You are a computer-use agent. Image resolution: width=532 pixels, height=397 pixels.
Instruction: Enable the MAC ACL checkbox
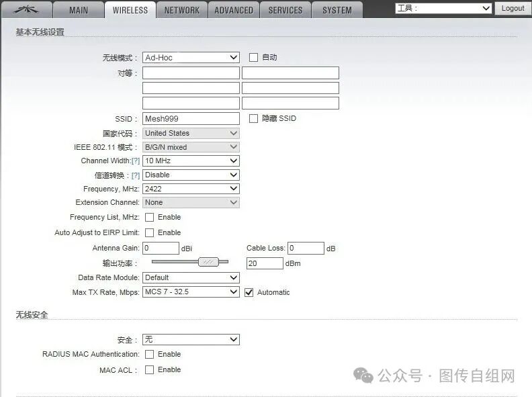click(149, 370)
